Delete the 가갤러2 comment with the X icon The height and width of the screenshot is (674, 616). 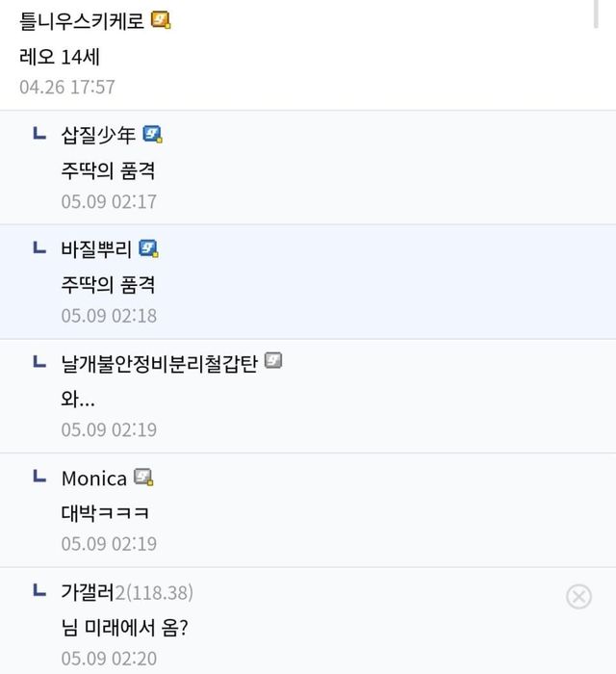[578, 597]
